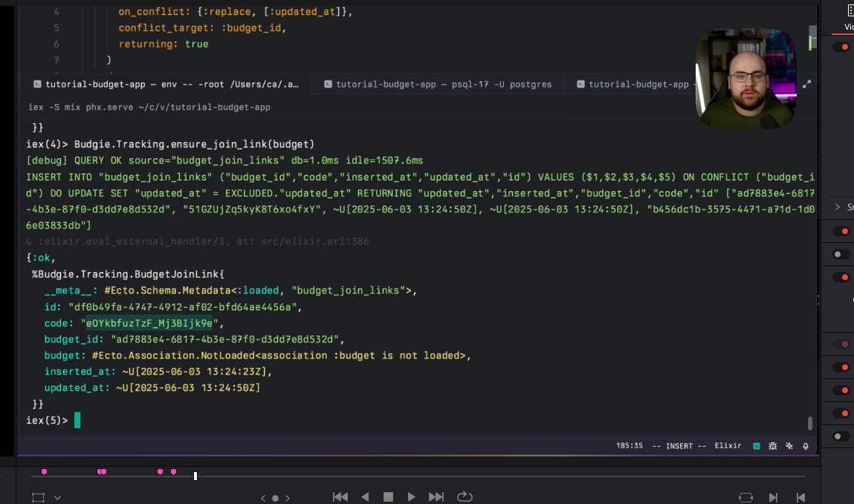Click the debugger bug icon in status bar

click(x=772, y=446)
